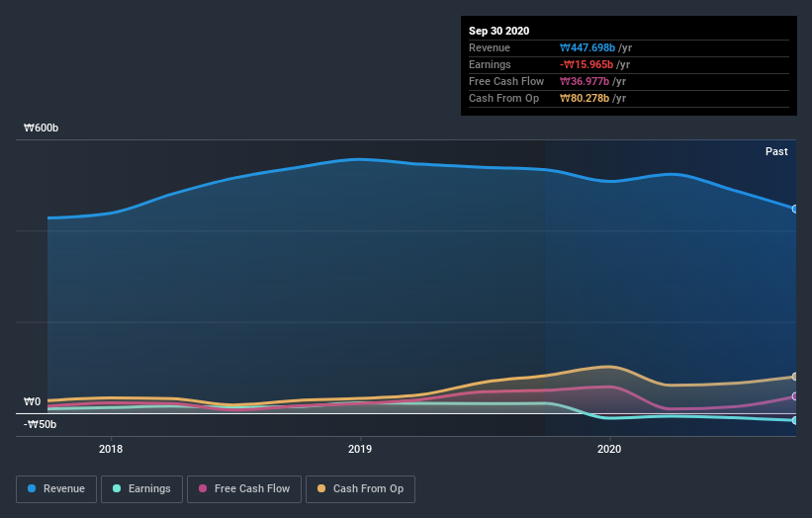The image size is (812, 518).
Task: Click the Free Cash Flow endpoint marker
Action: tap(795, 396)
